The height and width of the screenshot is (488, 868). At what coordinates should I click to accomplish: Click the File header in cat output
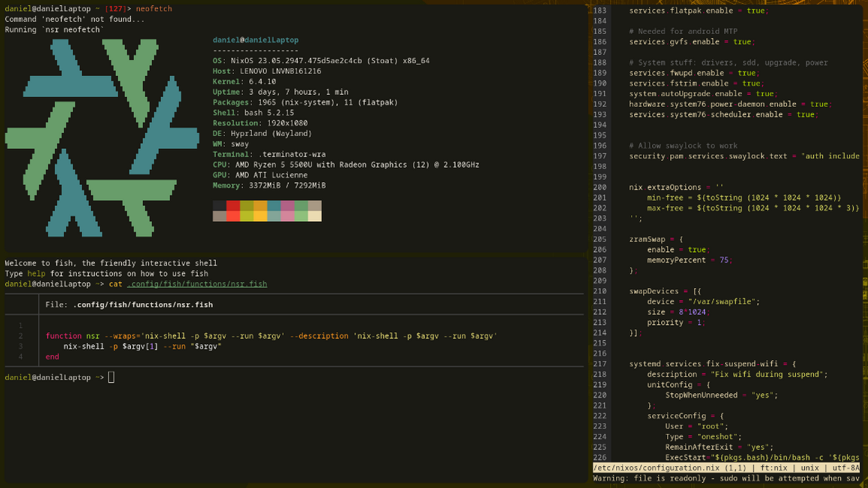coord(129,305)
